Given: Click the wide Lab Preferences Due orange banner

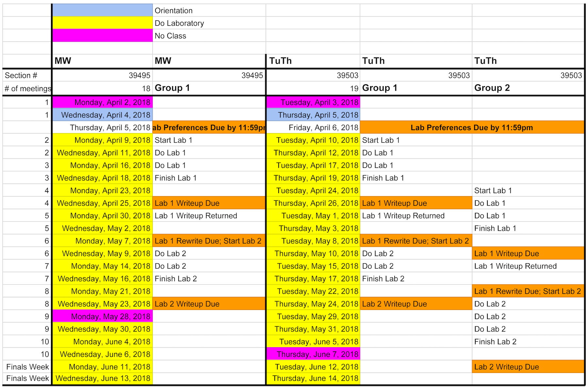Looking at the screenshot, I should coord(472,127).
